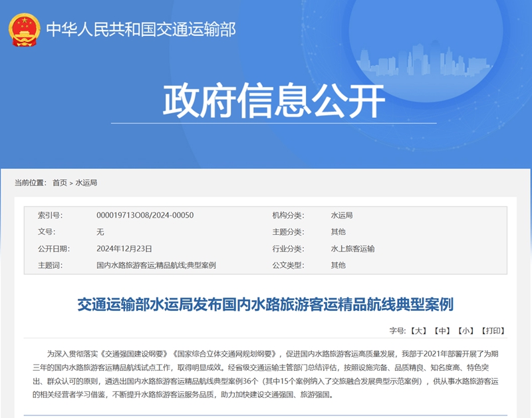Click 其他 next to 公文类型

[x=338, y=265]
